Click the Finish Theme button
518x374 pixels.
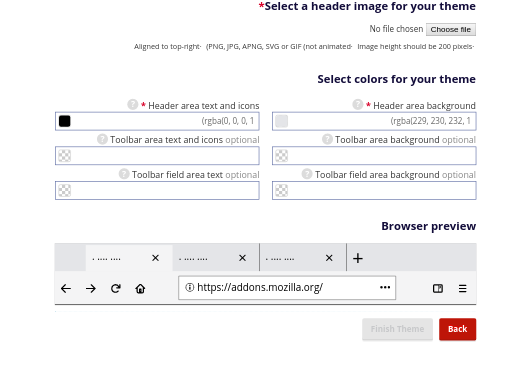(397, 329)
